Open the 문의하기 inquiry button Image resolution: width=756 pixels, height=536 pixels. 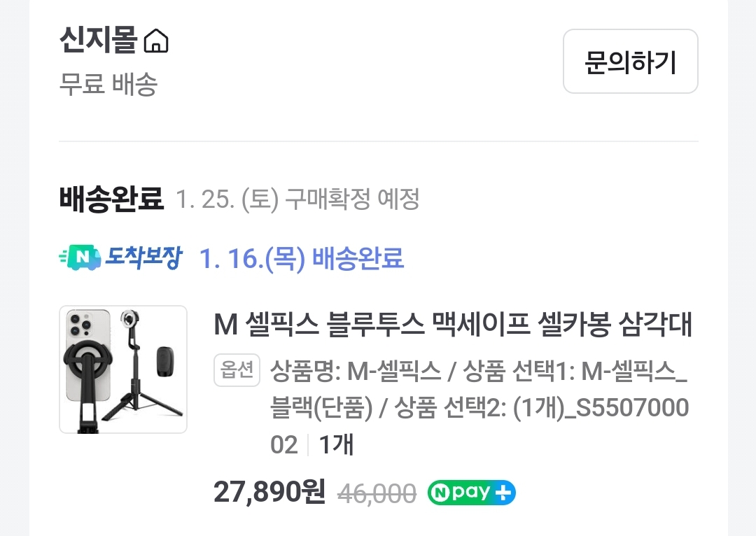[629, 62]
